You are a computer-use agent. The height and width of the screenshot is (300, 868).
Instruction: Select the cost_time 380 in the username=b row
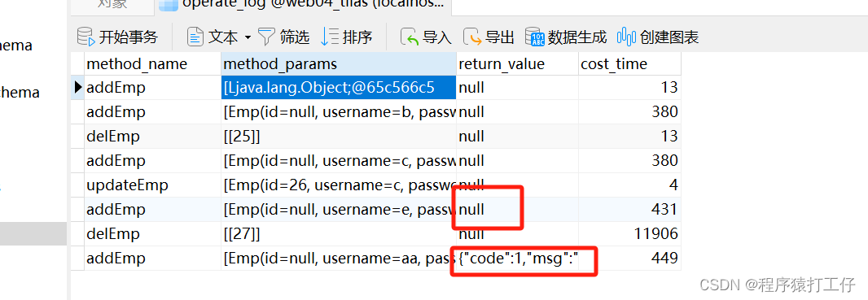[630, 112]
